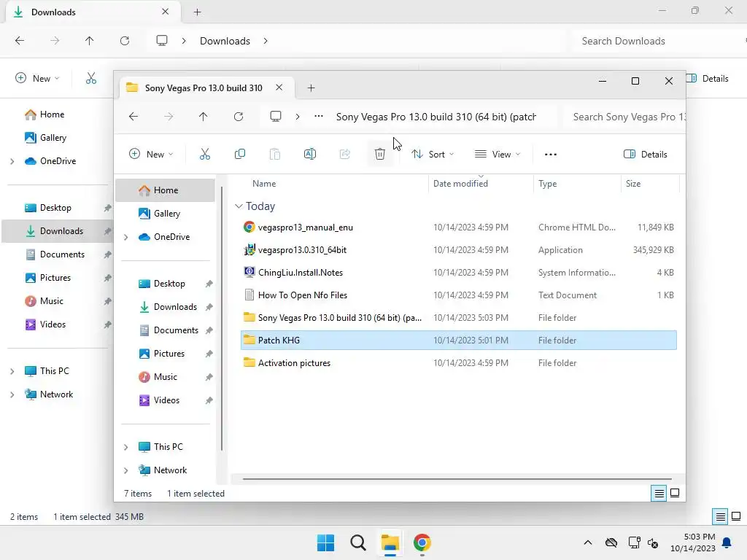The height and width of the screenshot is (560, 747).
Task: Expand OneDrive in front window sidebar
Action: pos(125,237)
